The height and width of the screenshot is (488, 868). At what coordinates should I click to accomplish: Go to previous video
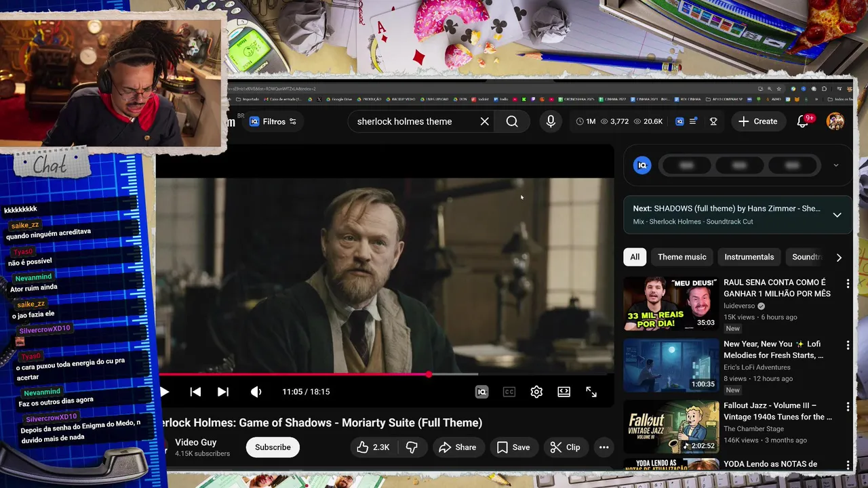195,392
